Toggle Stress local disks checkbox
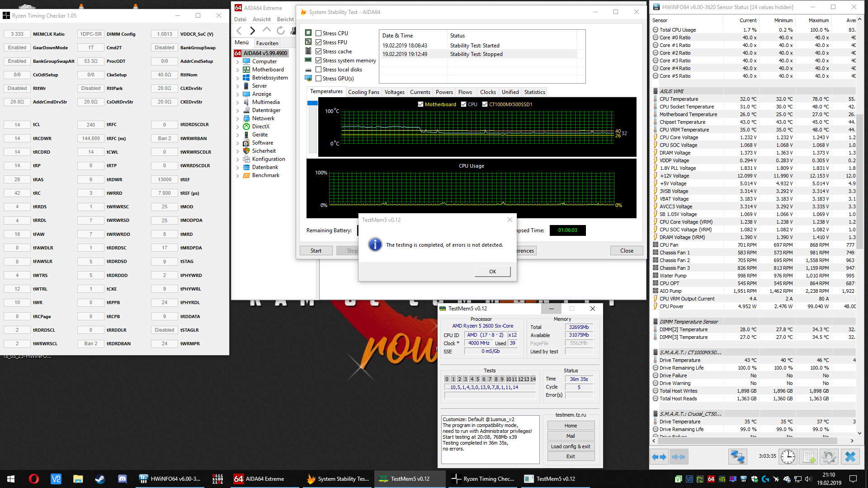 (x=319, y=70)
